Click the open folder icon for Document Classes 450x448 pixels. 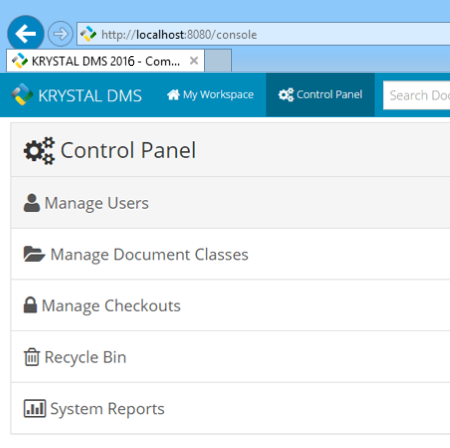point(34,254)
